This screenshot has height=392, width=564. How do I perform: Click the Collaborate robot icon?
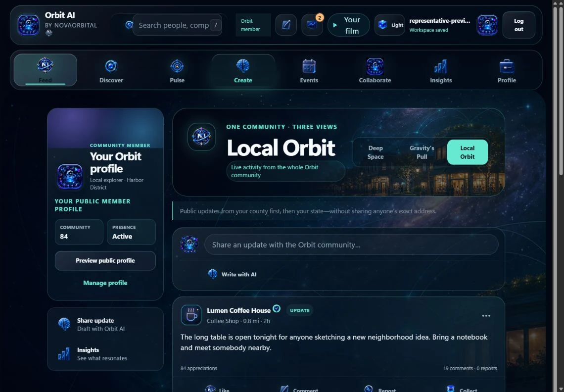(375, 66)
